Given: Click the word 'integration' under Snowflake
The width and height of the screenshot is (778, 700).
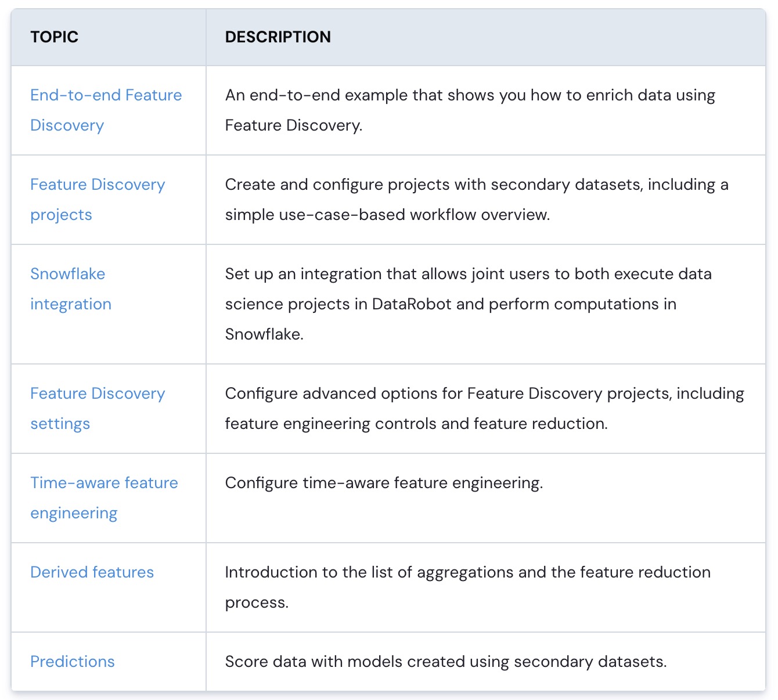Looking at the screenshot, I should point(71,304).
